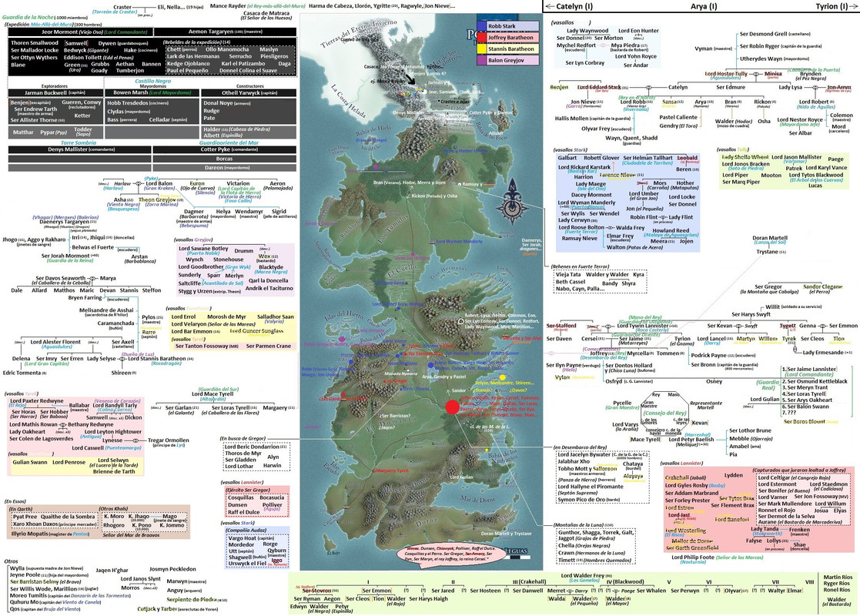Click the blue Robb Stark legend swatch
This screenshot has height=616, width=860.
click(481, 26)
